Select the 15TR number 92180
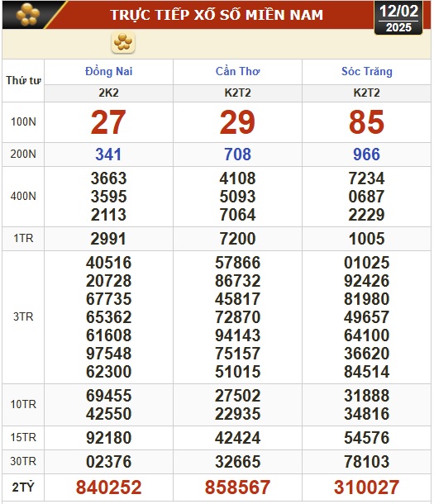 coord(108,438)
